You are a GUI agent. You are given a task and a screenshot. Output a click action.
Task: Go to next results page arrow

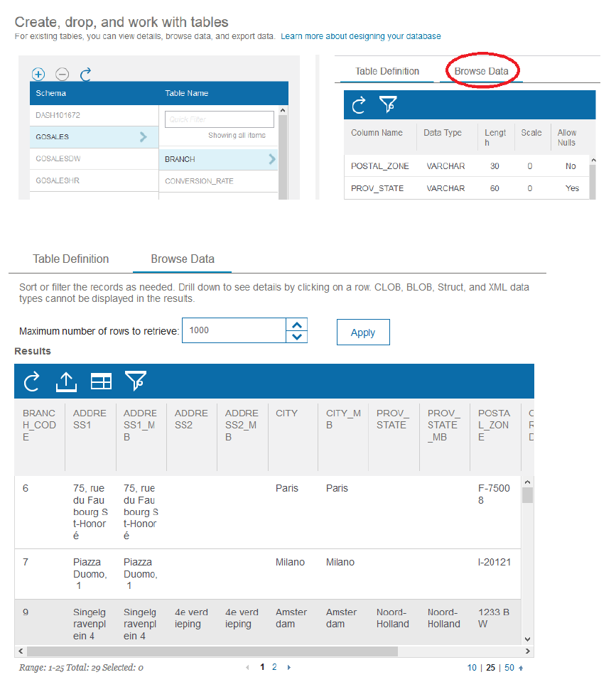[289, 667]
